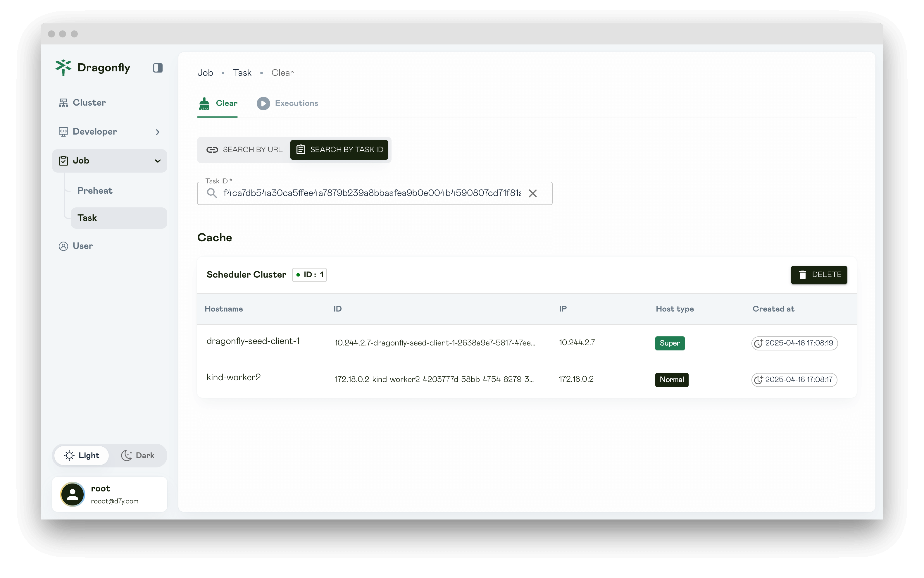
Task: Choose Search by Task ID mode
Action: (x=339, y=150)
